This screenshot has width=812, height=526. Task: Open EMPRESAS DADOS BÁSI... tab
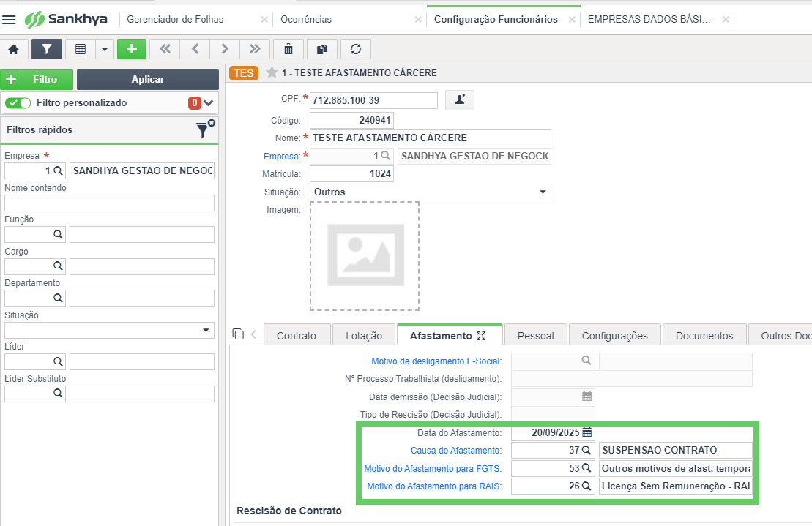tap(649, 19)
